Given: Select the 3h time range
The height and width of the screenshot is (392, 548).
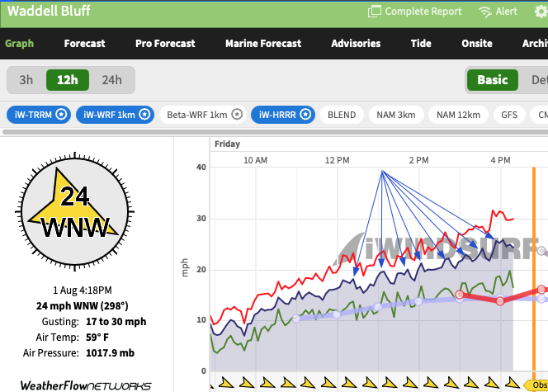Looking at the screenshot, I should 26,80.
